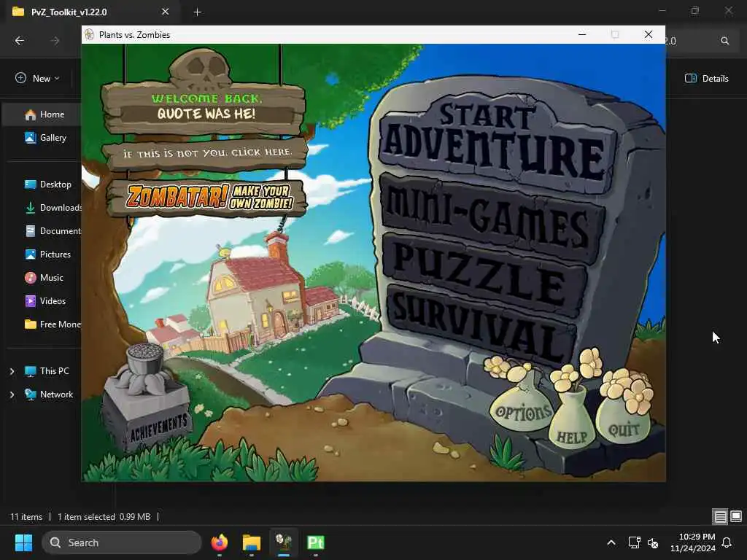747x560 pixels.
Task: Open Documents folder in Explorer sidebar
Action: point(53,231)
